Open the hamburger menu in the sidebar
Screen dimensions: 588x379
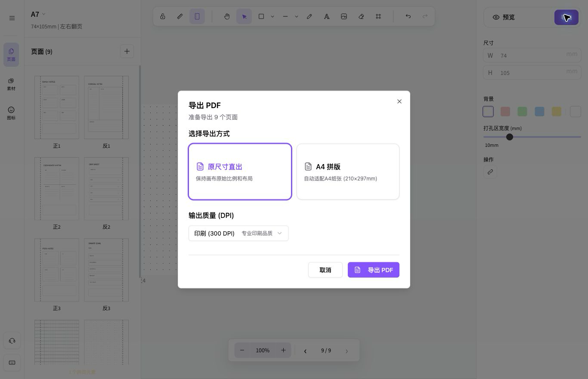tap(12, 18)
